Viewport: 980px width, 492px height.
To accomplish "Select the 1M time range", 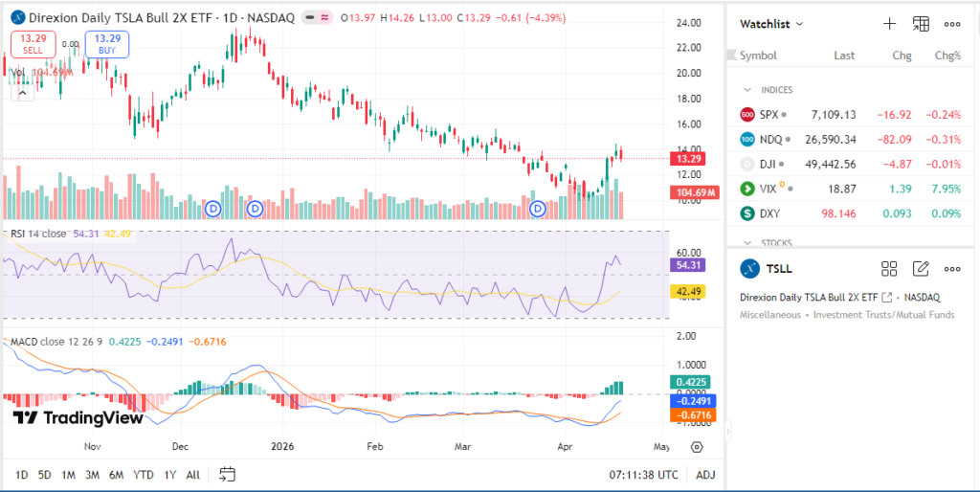I will (x=68, y=475).
